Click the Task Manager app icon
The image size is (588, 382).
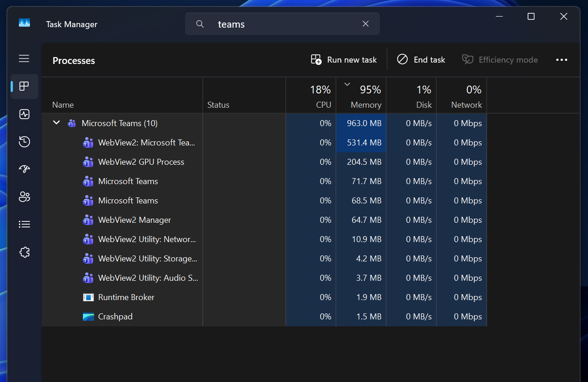coord(24,23)
